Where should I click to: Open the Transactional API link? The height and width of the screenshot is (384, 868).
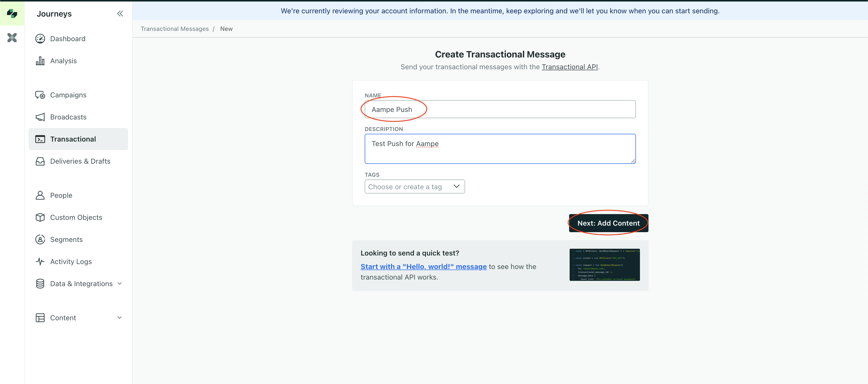point(569,67)
